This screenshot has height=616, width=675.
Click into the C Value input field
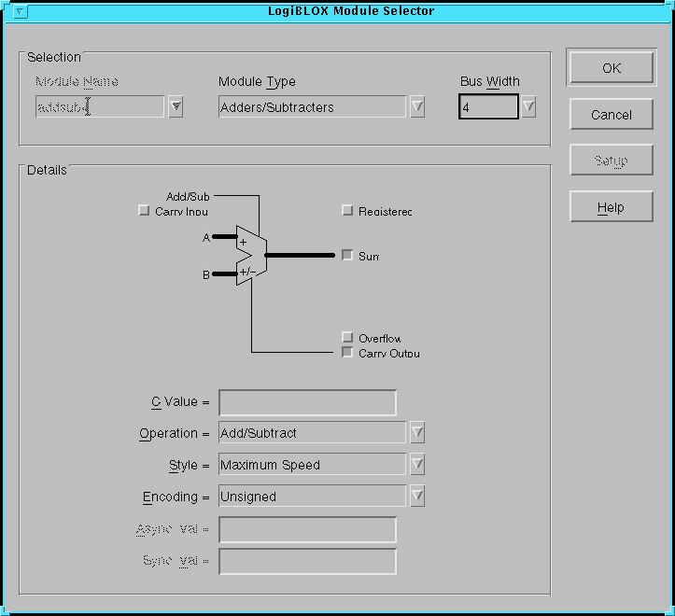307,402
